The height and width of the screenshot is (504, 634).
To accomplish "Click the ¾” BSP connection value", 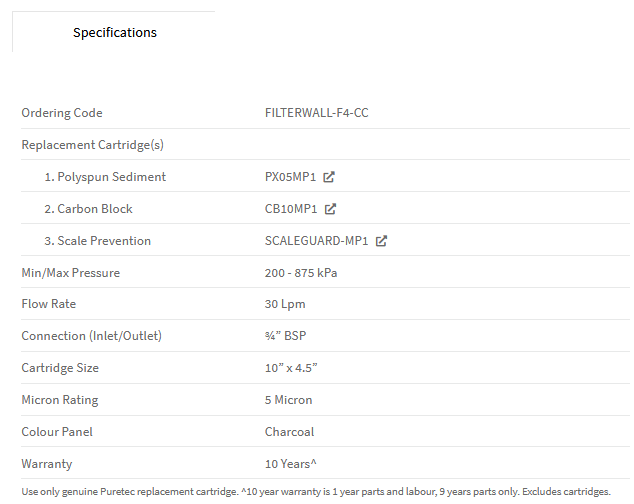I will [x=285, y=336].
